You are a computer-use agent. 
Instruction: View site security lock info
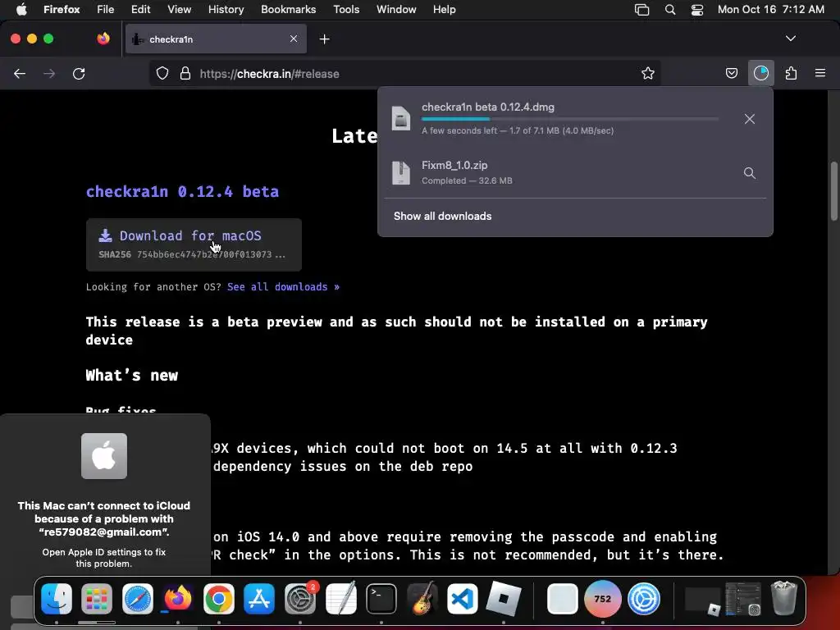pos(185,73)
